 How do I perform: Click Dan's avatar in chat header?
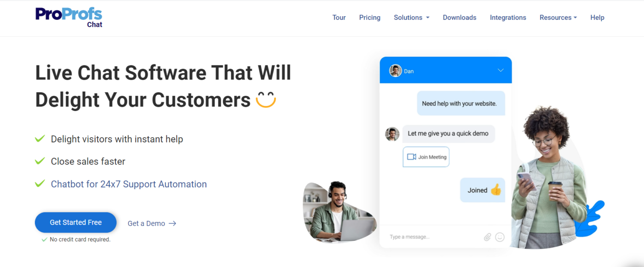(x=395, y=71)
